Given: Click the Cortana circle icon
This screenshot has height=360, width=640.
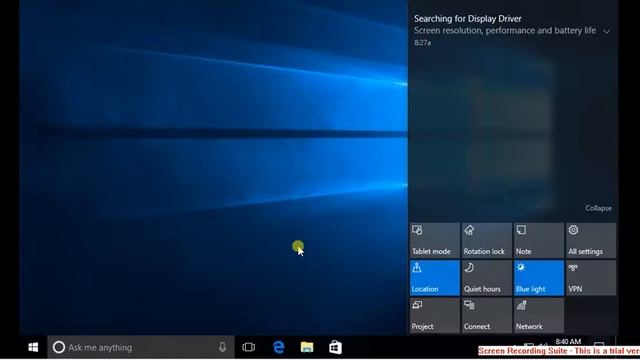Looking at the screenshot, I should 59,347.
